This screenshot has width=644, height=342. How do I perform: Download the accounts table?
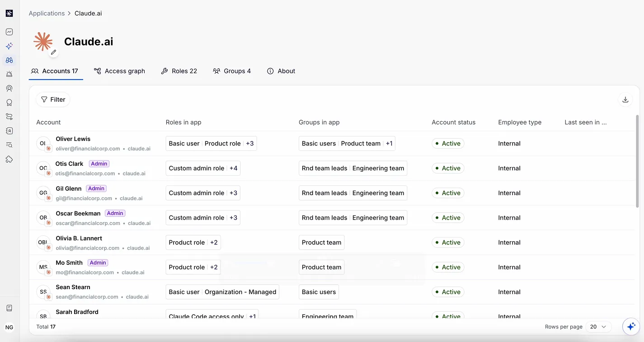click(x=625, y=100)
